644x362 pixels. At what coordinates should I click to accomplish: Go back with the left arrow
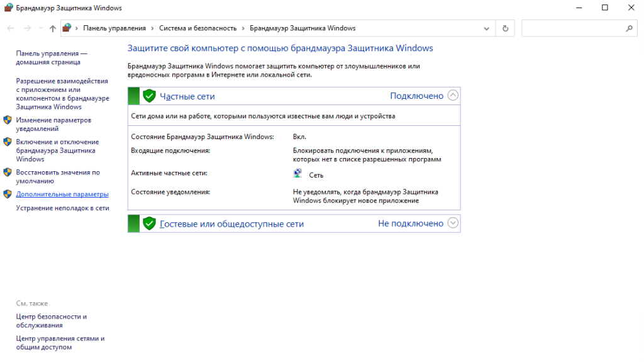pos(11,28)
